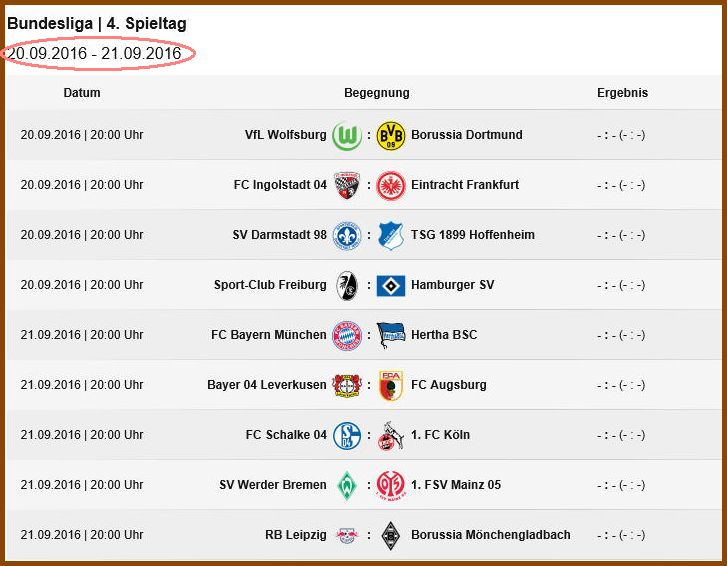Screen dimensions: 727x566
Task: Click the VfL Wolfsburg club logo
Action: click(x=347, y=136)
